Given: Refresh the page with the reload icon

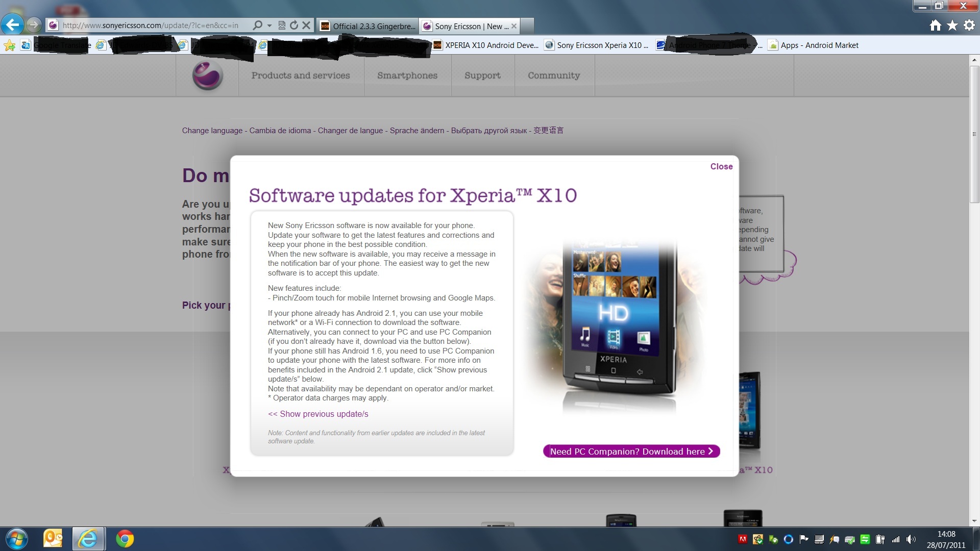Looking at the screenshot, I should tap(293, 25).
